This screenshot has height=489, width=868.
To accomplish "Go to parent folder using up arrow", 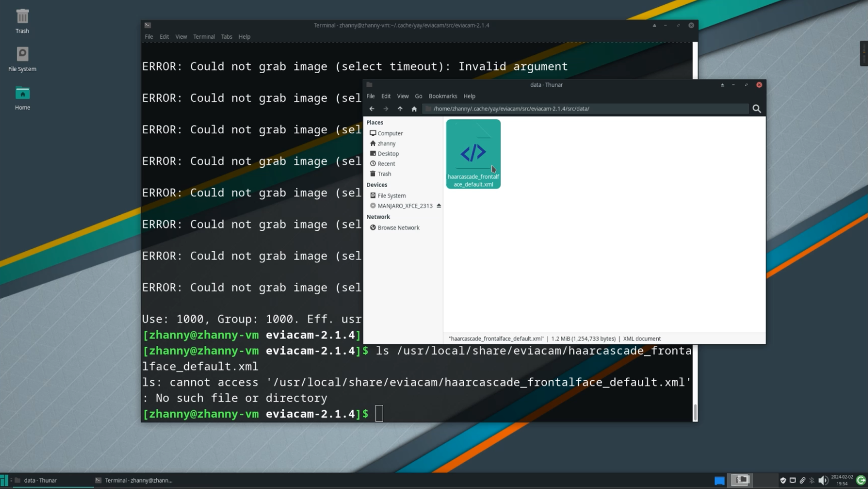I will (x=400, y=109).
